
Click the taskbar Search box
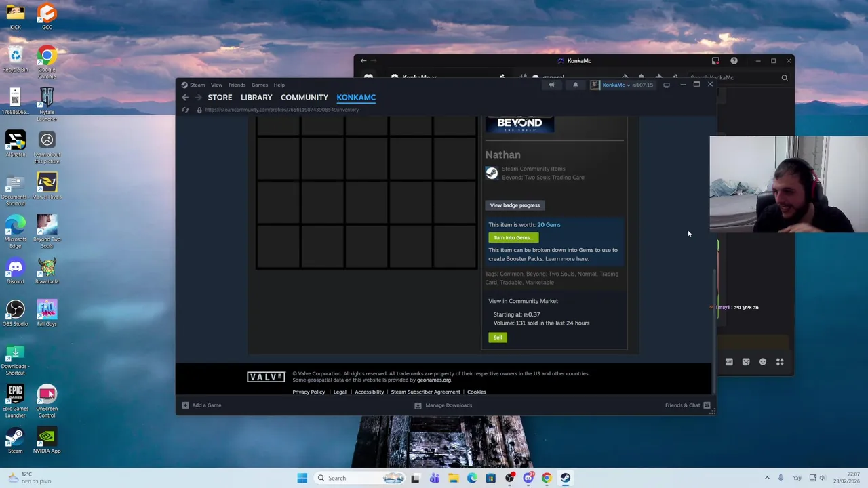[x=359, y=478]
